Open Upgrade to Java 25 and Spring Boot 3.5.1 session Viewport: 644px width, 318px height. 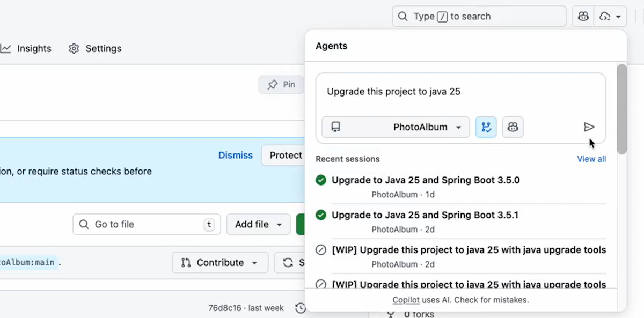(x=425, y=215)
